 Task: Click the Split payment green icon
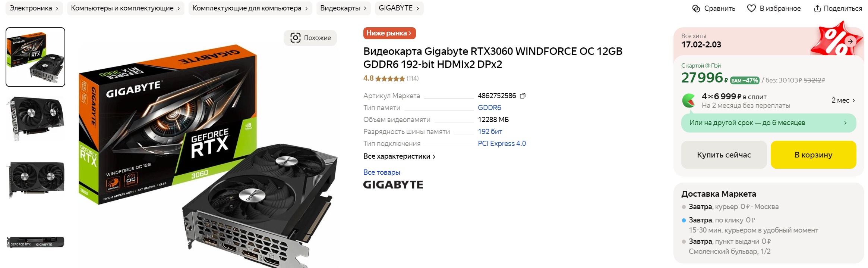pos(689,101)
